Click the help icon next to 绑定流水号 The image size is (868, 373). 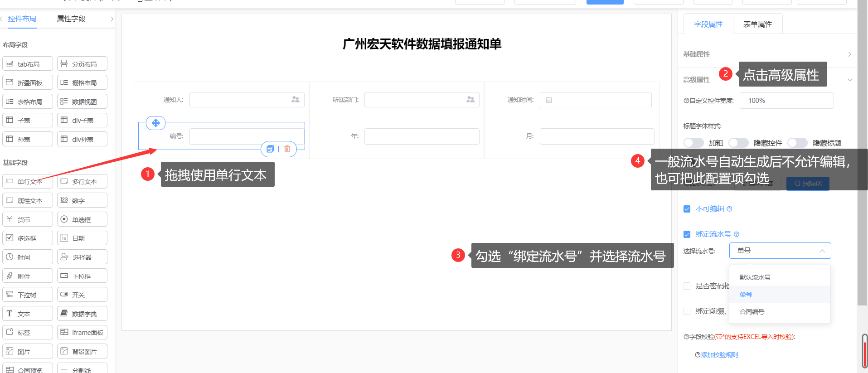pos(737,234)
